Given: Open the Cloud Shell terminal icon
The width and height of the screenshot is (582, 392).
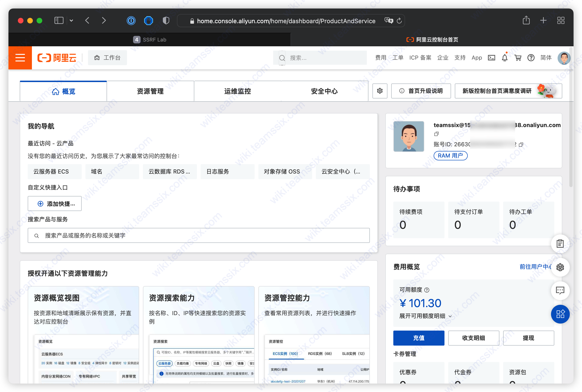Looking at the screenshot, I should (491, 58).
